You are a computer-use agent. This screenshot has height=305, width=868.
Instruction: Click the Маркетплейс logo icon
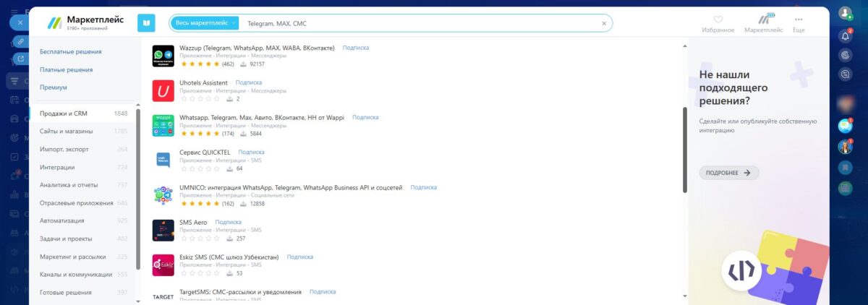[55, 22]
